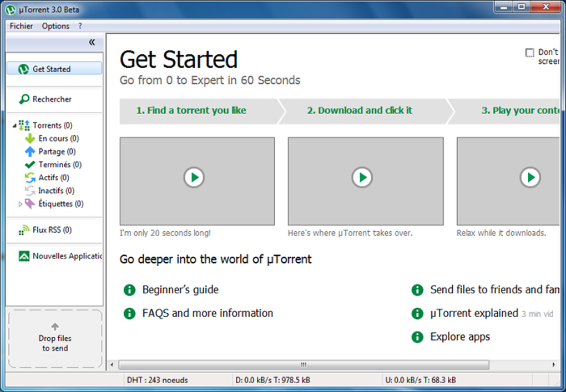
Task: Select Terminés (0) filter
Action: (60, 165)
